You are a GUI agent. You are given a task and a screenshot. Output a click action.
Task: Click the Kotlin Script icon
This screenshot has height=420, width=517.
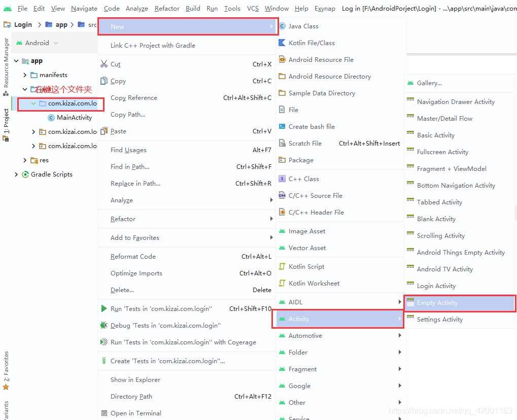[x=282, y=266]
